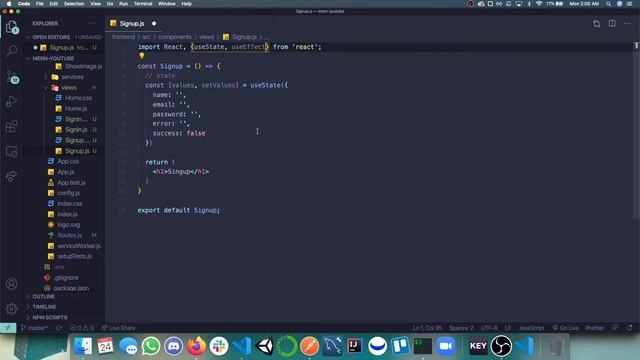Viewport: 640px width, 360px height.
Task: Open the Live Share view in activity bar
Action: point(12,176)
